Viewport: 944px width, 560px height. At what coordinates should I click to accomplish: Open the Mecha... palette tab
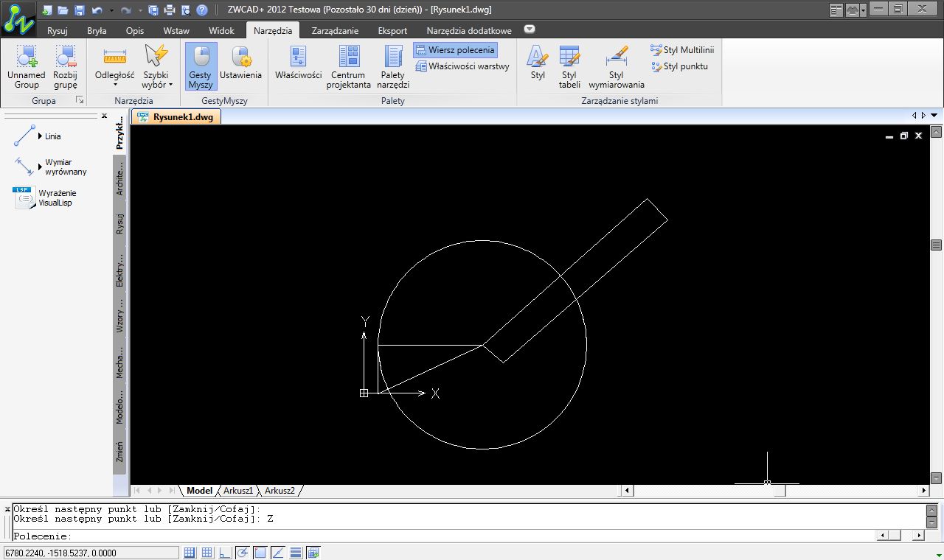point(120,361)
